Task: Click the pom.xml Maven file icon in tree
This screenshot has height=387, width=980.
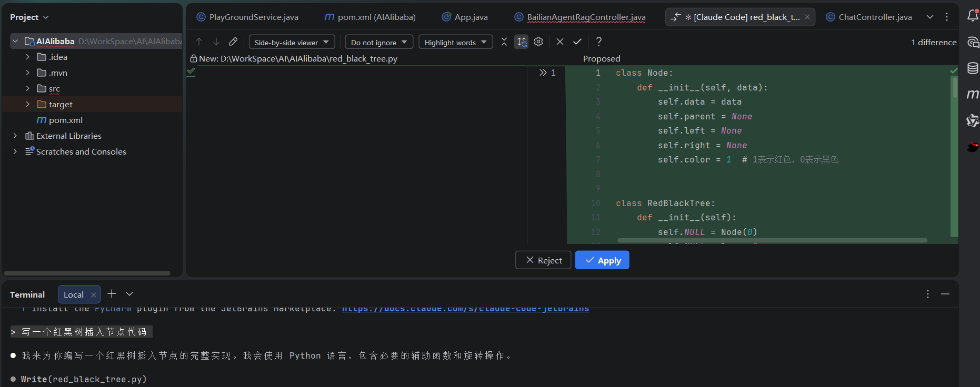Action: point(42,120)
